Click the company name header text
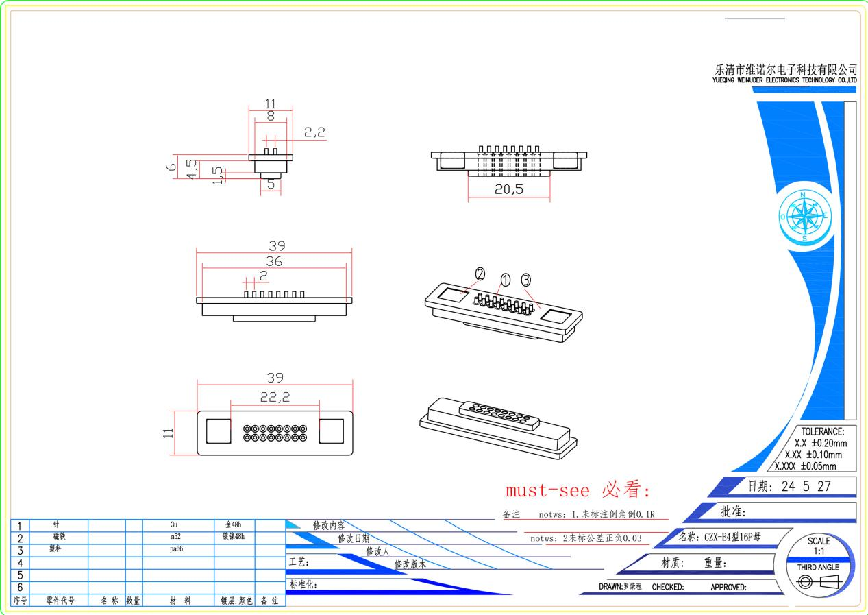 tap(785, 73)
